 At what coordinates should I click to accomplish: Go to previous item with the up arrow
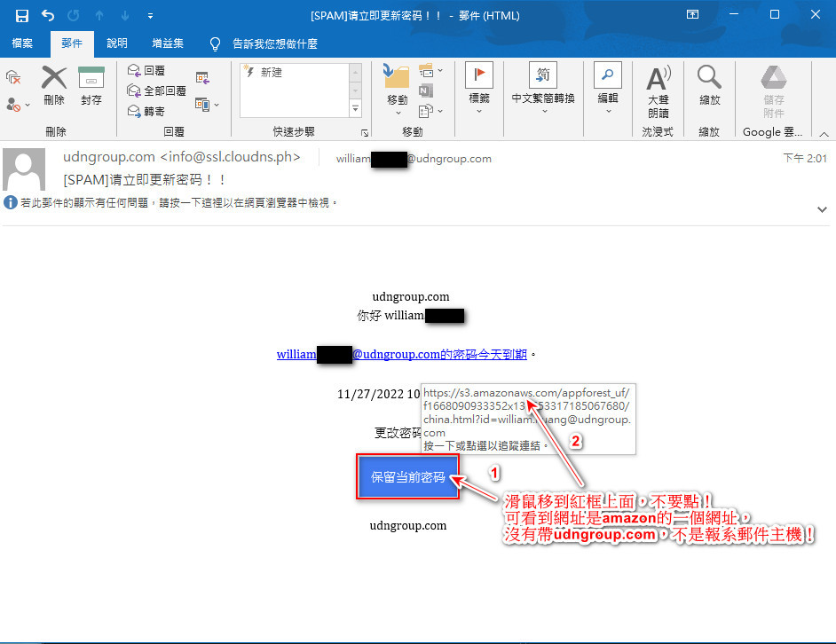pos(99,15)
